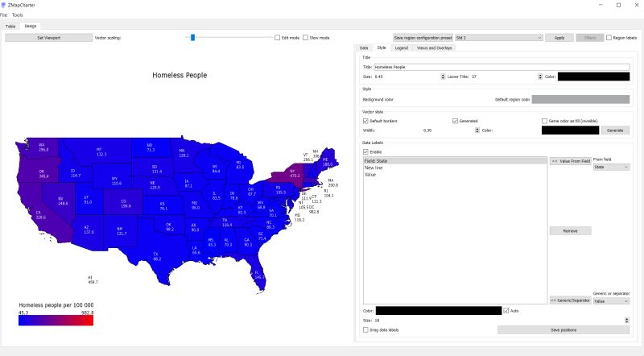Select the Style tab

[382, 48]
